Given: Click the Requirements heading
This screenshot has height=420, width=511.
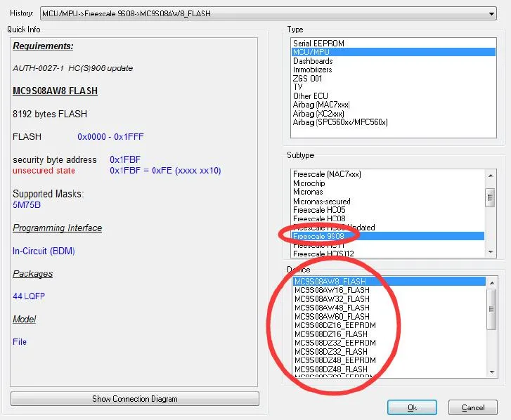Looking at the screenshot, I should 43,46.
